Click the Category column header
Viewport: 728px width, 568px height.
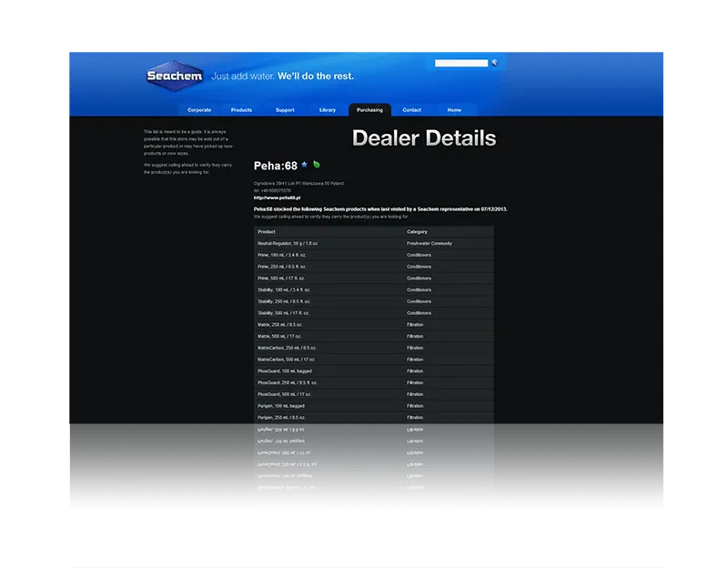point(417,232)
